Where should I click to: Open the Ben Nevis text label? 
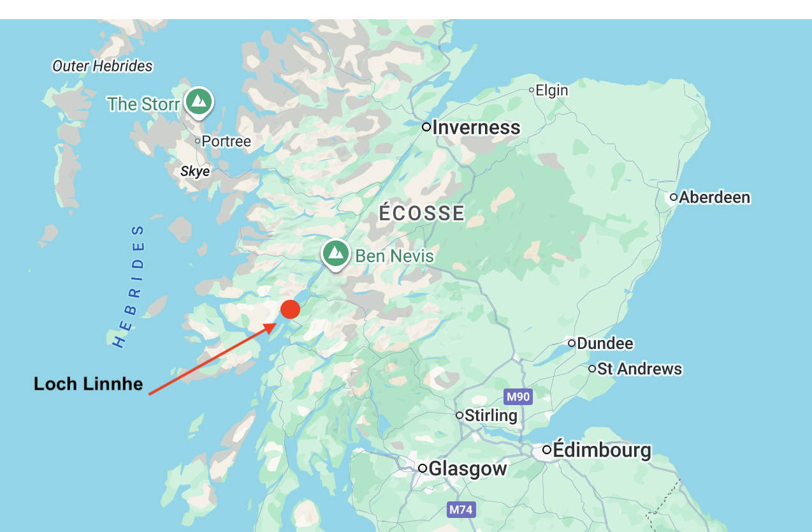tap(395, 256)
